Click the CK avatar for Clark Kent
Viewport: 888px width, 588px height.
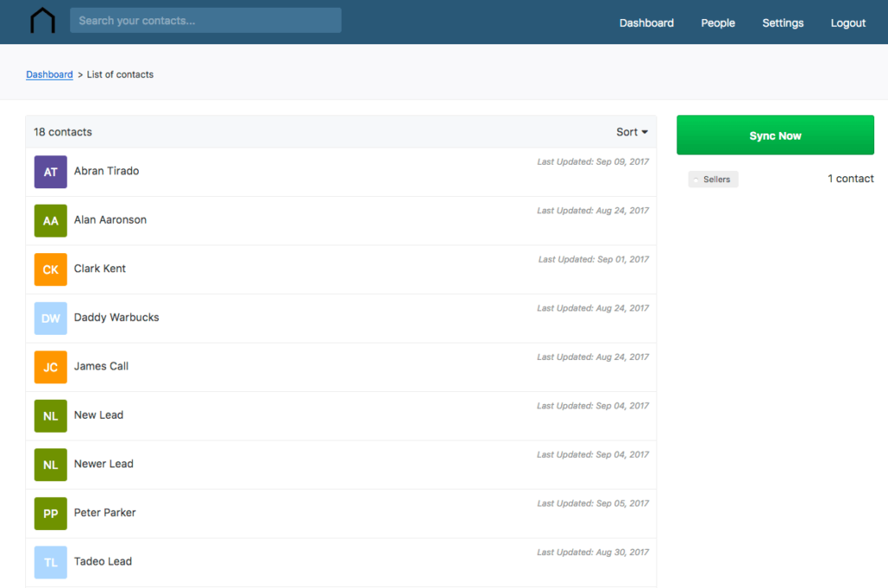coord(50,269)
